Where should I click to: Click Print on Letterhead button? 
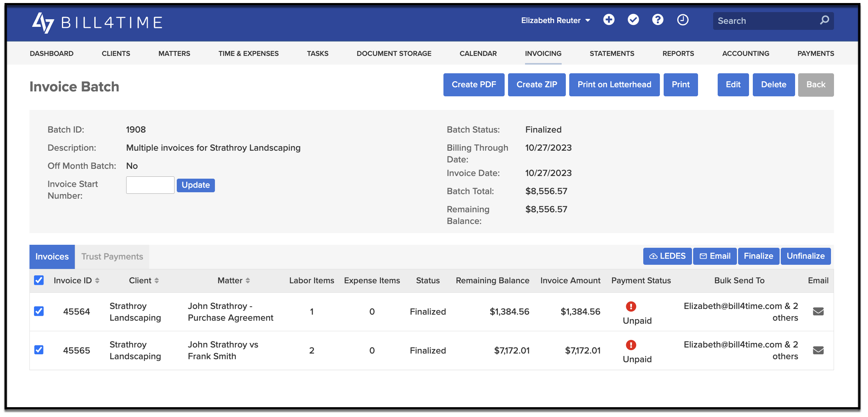tap(615, 85)
